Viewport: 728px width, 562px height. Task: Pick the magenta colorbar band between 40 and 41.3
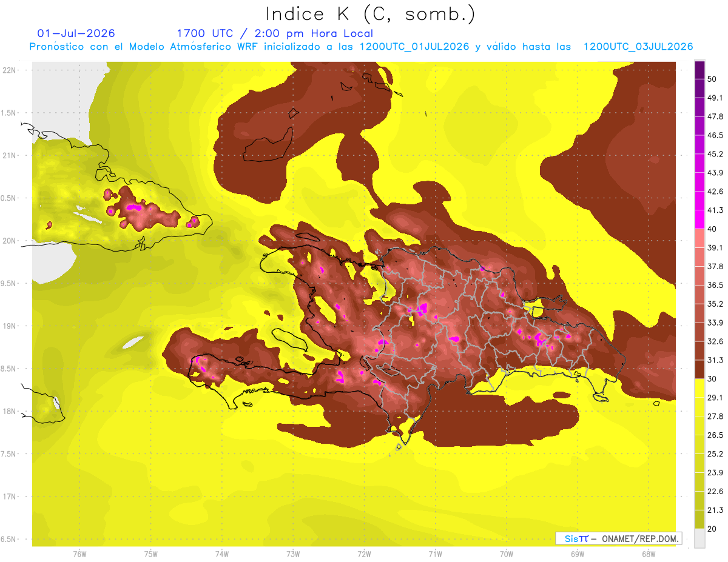coord(700,219)
